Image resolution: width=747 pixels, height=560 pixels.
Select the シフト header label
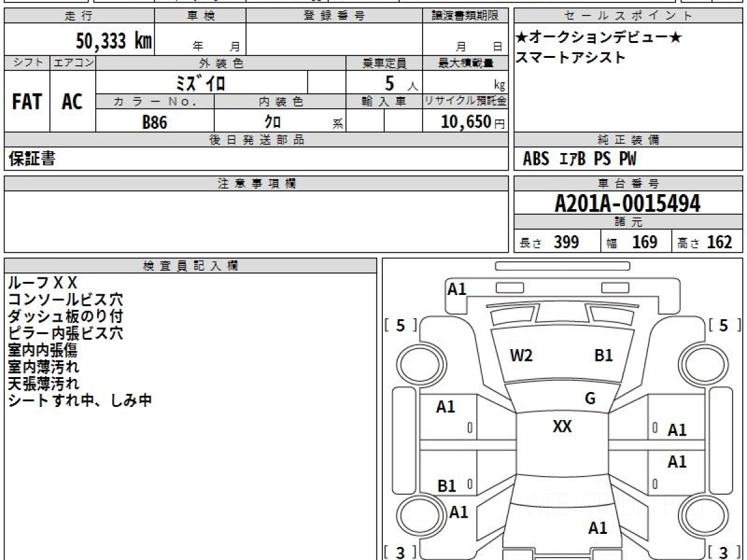click(x=27, y=63)
